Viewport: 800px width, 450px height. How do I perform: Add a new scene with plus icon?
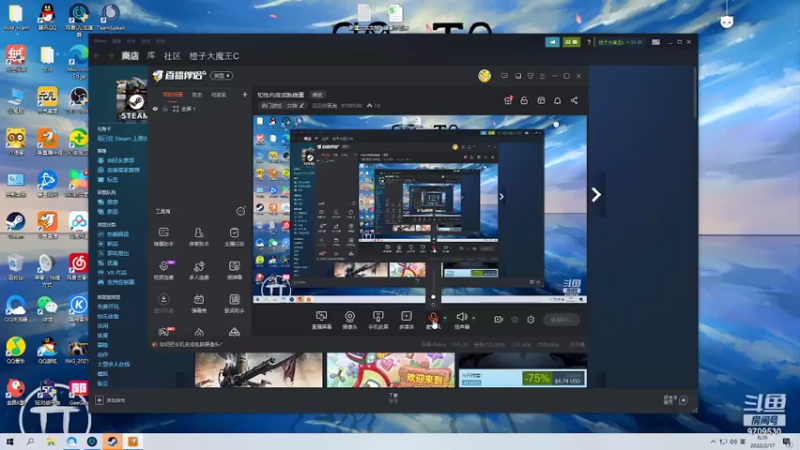tap(244, 94)
